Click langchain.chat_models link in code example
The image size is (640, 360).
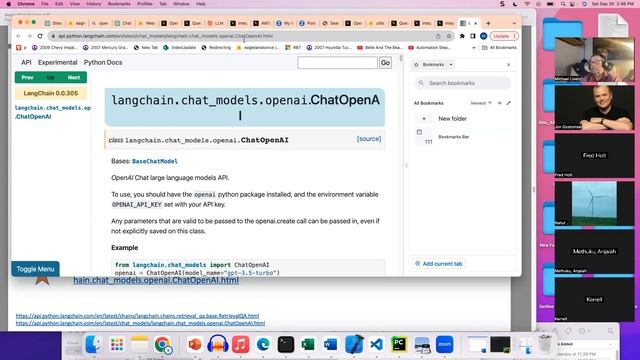tap(169, 265)
